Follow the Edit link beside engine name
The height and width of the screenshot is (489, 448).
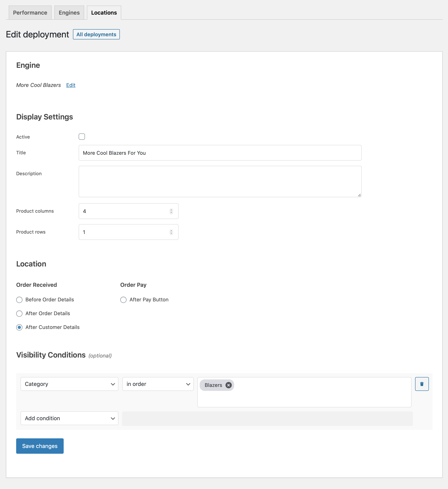pyautogui.click(x=71, y=85)
